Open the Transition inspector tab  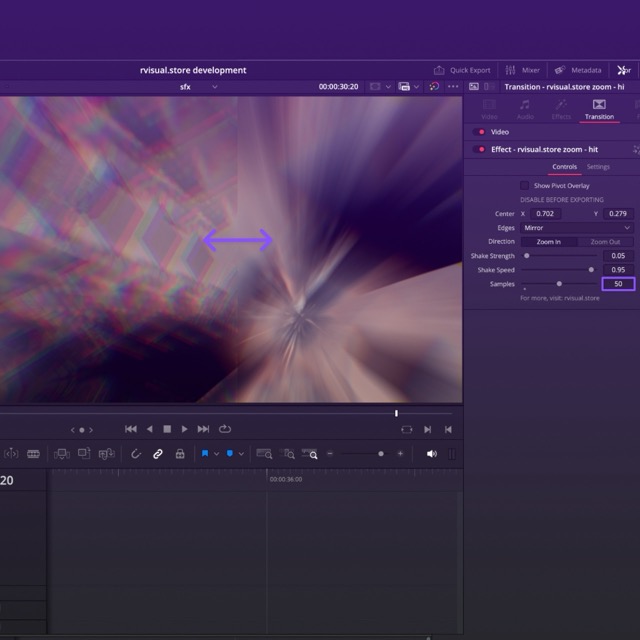[599, 109]
